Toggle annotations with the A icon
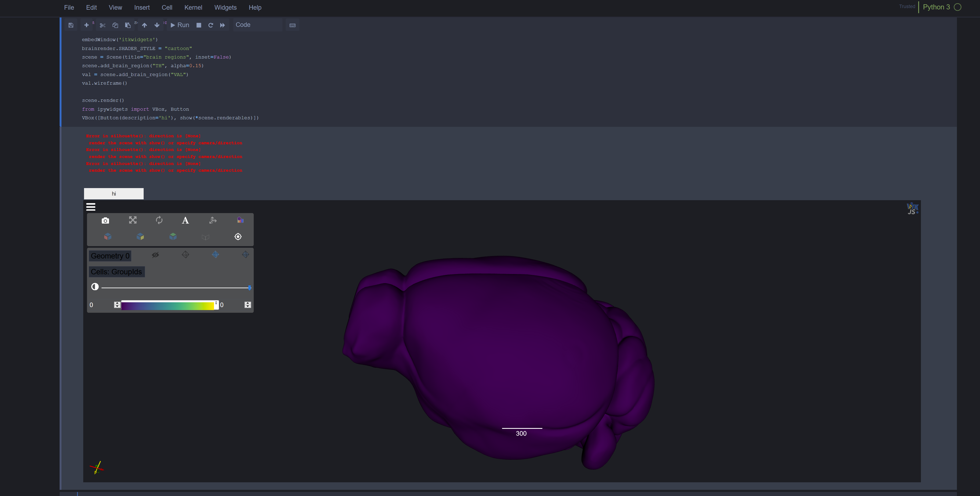This screenshot has height=496, width=980. 185,220
